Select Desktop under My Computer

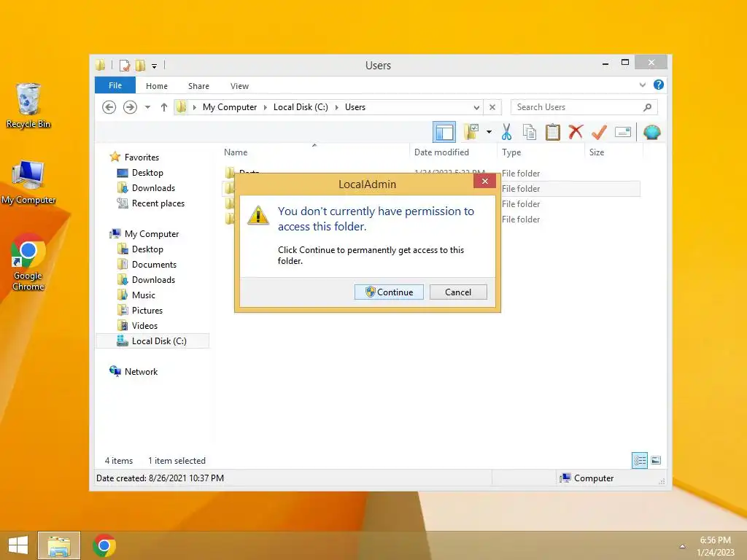(147, 249)
